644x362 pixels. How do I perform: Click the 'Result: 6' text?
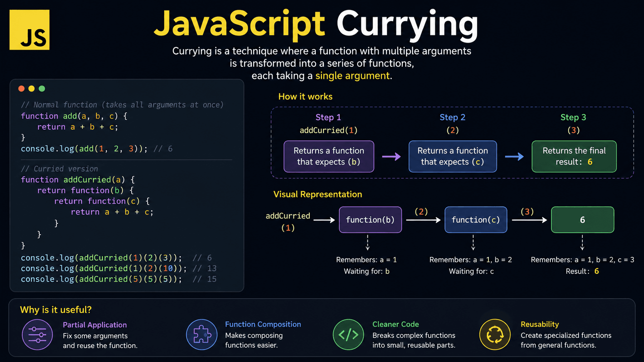[x=582, y=272]
